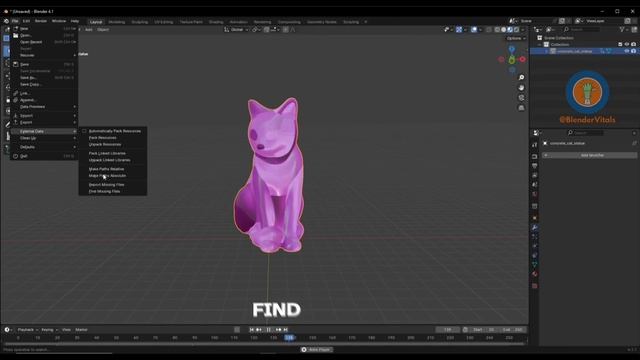Open the Render menu

tap(41, 21)
